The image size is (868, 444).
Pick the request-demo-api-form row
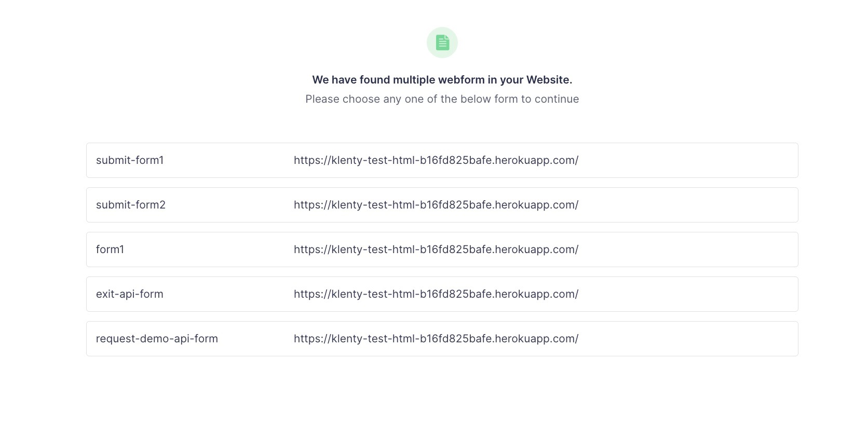click(x=442, y=339)
